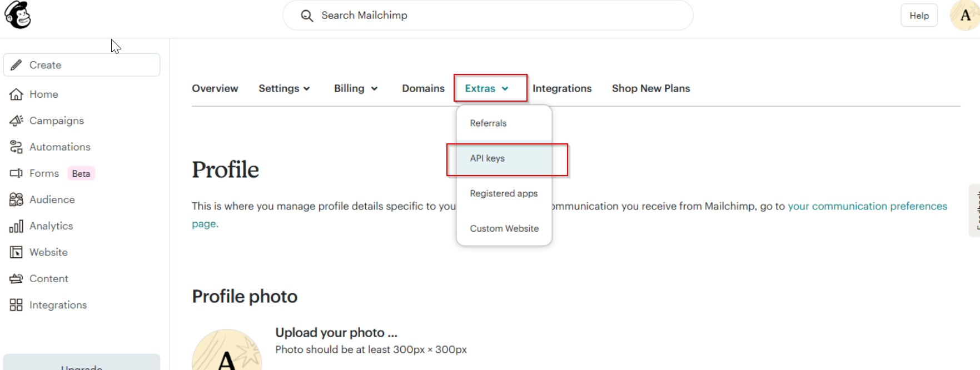The height and width of the screenshot is (370, 980).
Task: Open the Home sidebar item
Action: 43,94
